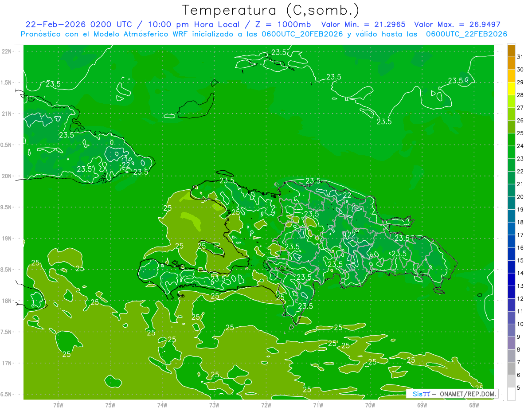Click the 'Temperatura (C,somb.)' title
The height and width of the screenshot is (411, 532).
tap(270, 10)
